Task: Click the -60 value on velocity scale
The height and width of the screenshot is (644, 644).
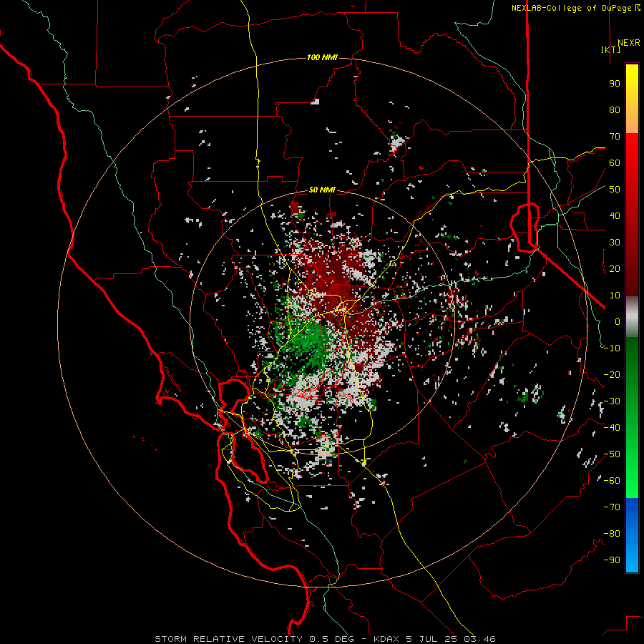Action: [x=612, y=481]
